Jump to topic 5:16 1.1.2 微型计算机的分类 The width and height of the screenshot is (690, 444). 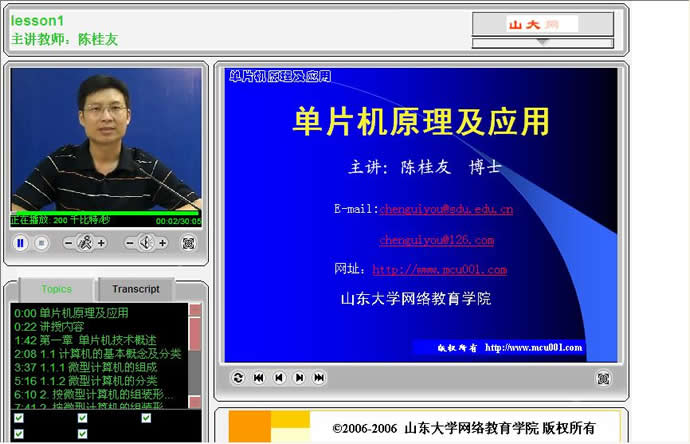tap(85, 381)
